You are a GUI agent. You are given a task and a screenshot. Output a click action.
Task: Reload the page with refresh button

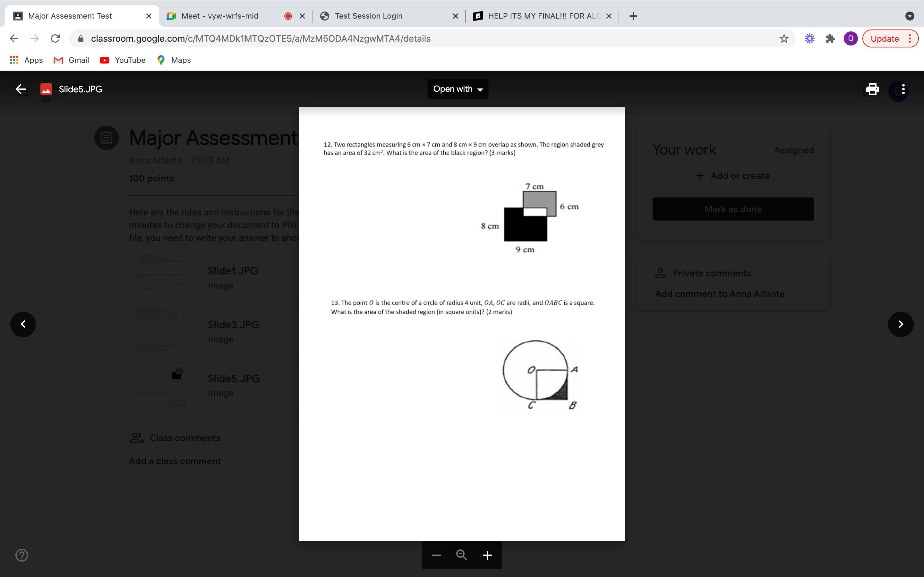[56, 38]
